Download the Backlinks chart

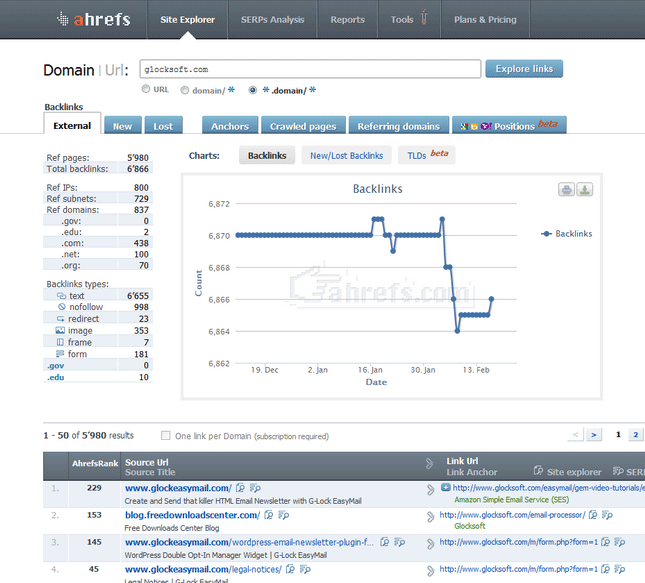[x=585, y=190]
